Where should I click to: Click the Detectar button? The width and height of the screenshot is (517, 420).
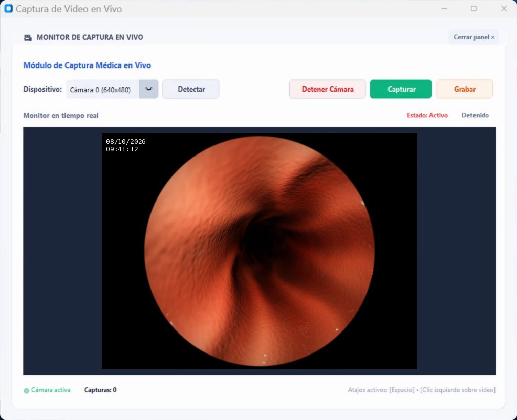click(190, 89)
